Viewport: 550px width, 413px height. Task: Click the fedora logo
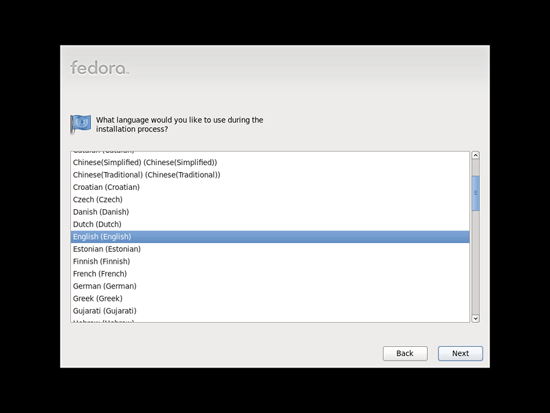coord(100,68)
